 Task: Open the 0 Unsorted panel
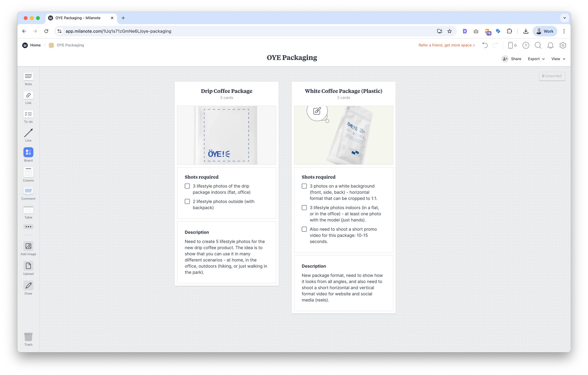tap(552, 76)
